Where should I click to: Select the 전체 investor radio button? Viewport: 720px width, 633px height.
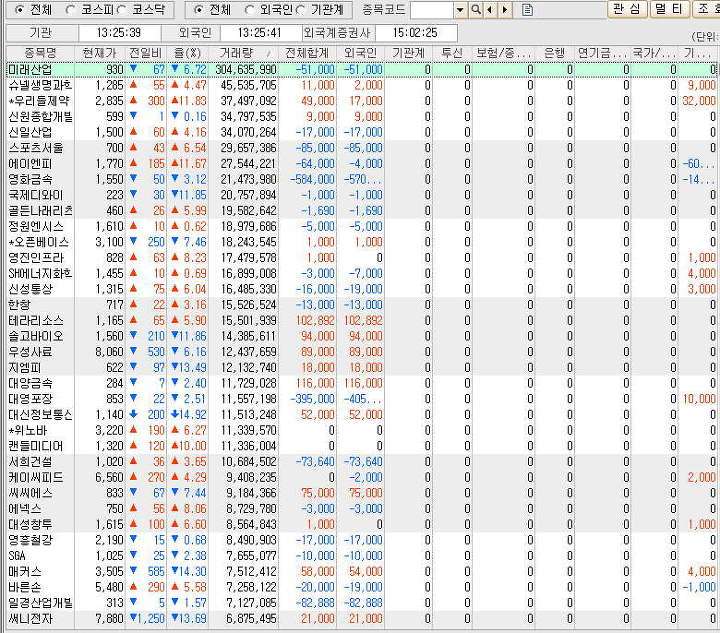click(198, 10)
